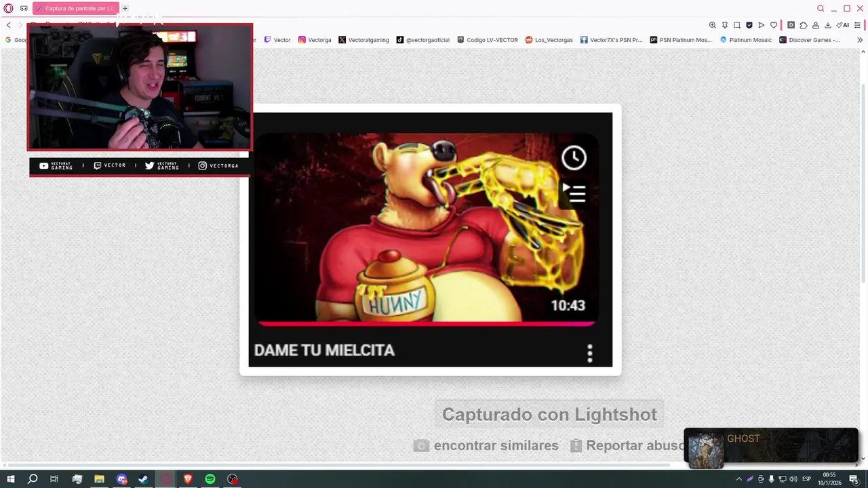The width and height of the screenshot is (868, 488).
Task: Open the downloads icon
Action: (828, 25)
